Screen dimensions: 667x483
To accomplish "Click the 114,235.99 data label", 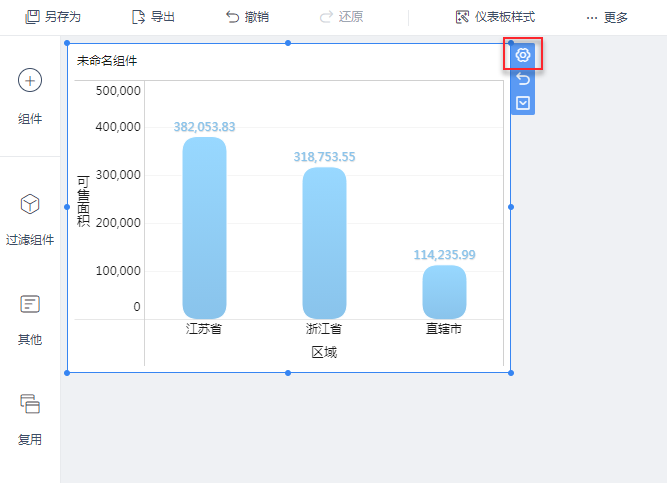I will 445,254.
